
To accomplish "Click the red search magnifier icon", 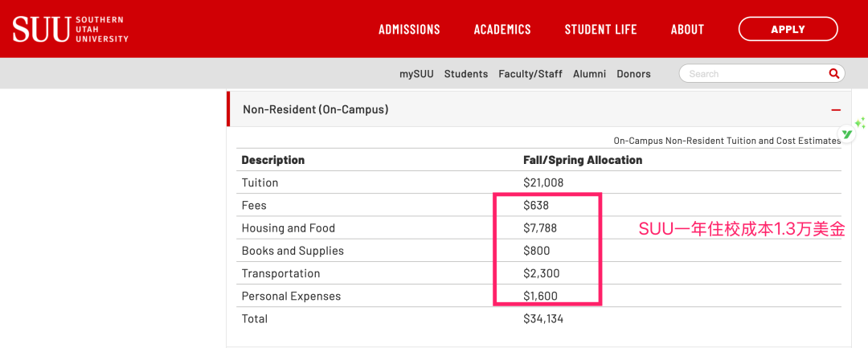I will click(x=833, y=73).
